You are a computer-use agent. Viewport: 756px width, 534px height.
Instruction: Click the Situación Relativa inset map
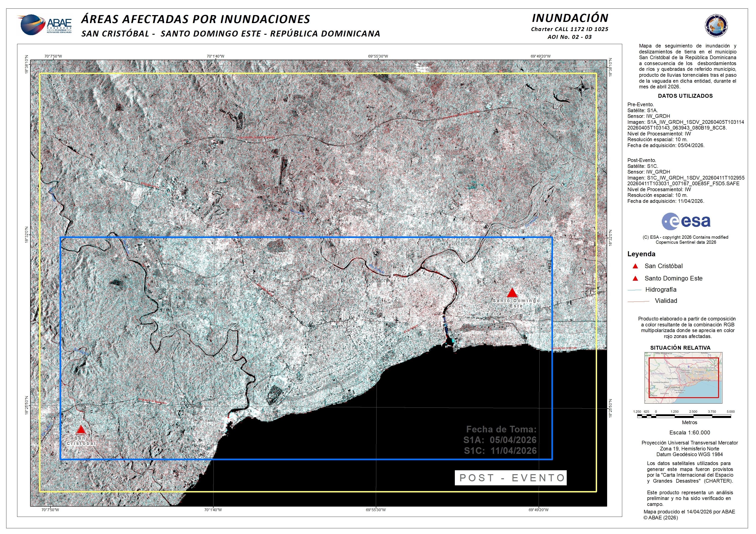click(683, 378)
